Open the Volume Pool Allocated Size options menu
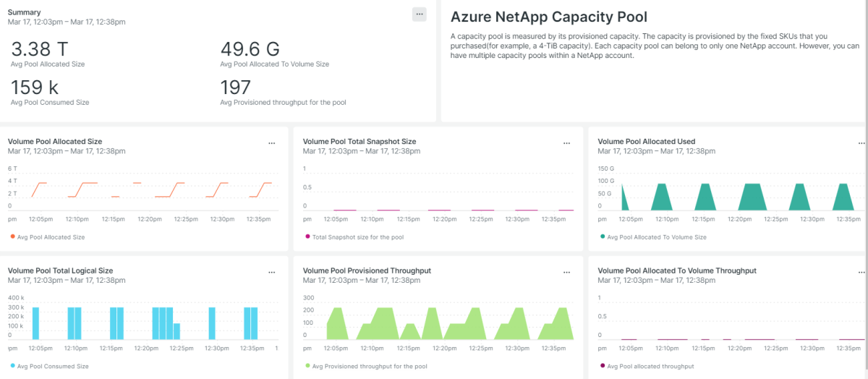This screenshot has height=379, width=868. tap(272, 143)
